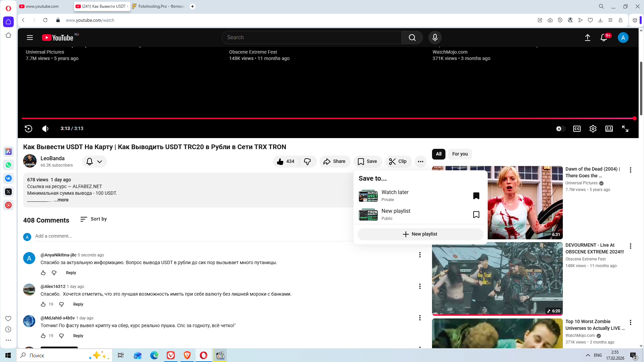This screenshot has width=644, height=362.
Task: Click the voice search microphone icon
Action: pyautogui.click(x=435, y=38)
